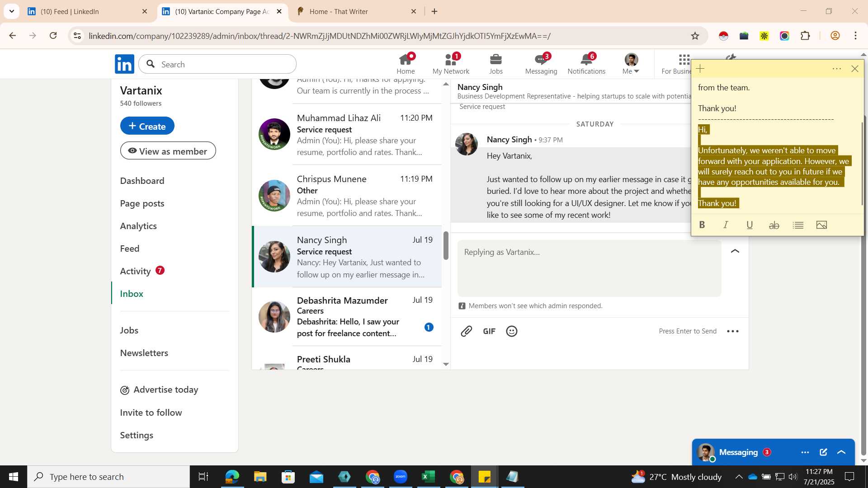This screenshot has width=868, height=488.
Task: Open Newsletters in sidebar
Action: pos(144,353)
